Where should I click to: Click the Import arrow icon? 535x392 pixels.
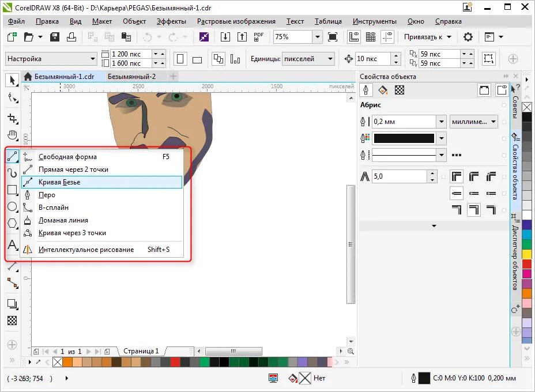pos(225,37)
